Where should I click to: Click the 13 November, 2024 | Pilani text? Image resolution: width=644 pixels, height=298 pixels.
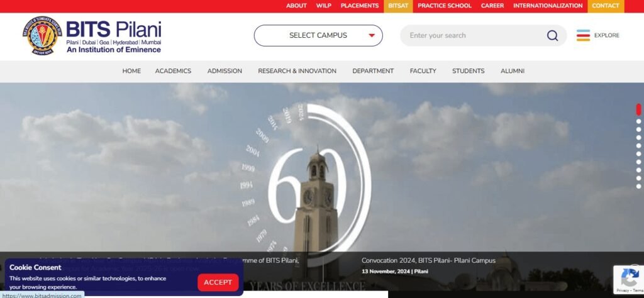395,272
